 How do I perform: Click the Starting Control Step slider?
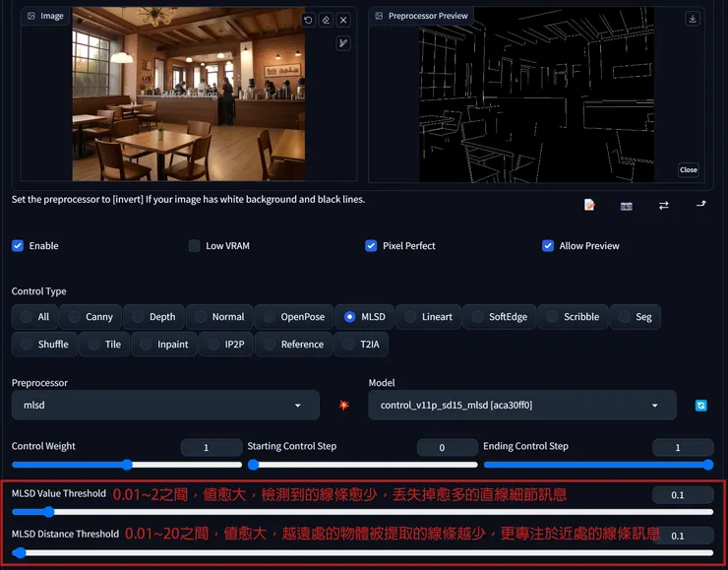(363, 465)
